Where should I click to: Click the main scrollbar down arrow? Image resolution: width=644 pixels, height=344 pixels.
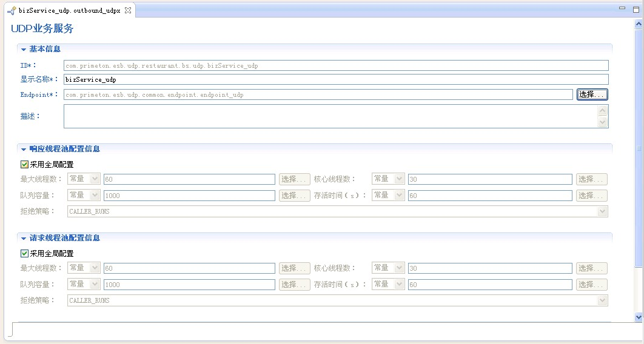[x=639, y=317]
